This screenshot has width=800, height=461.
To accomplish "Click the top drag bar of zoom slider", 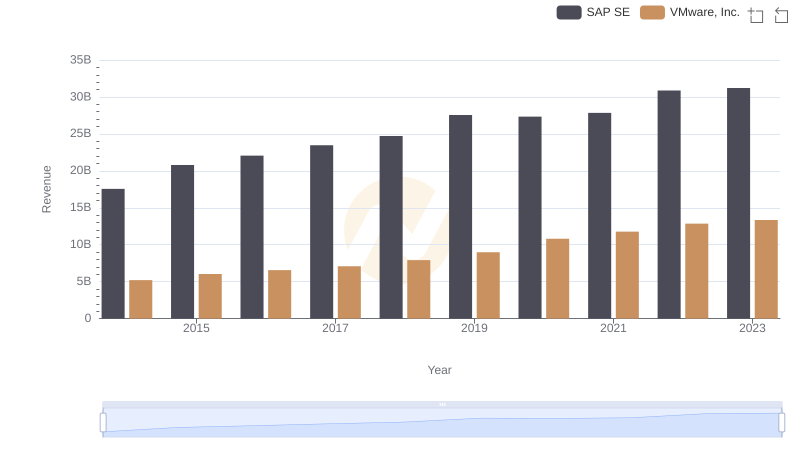I will click(x=442, y=404).
